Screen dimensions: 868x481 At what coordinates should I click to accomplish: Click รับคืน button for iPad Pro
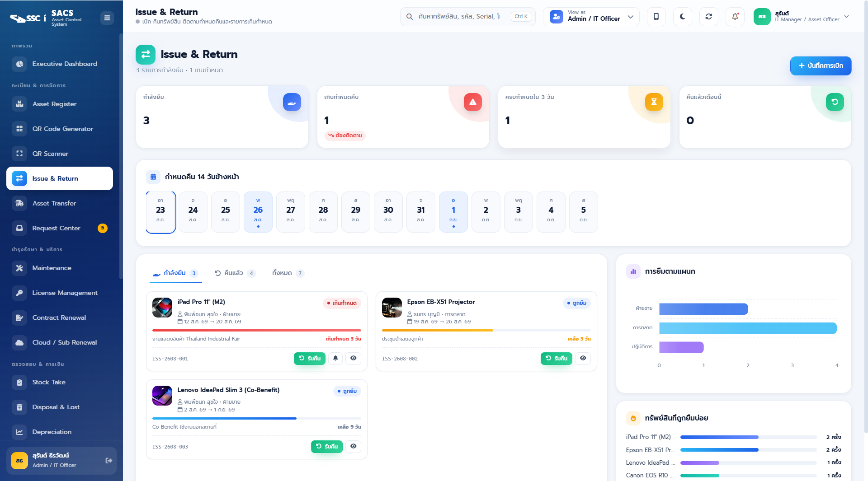click(x=310, y=358)
